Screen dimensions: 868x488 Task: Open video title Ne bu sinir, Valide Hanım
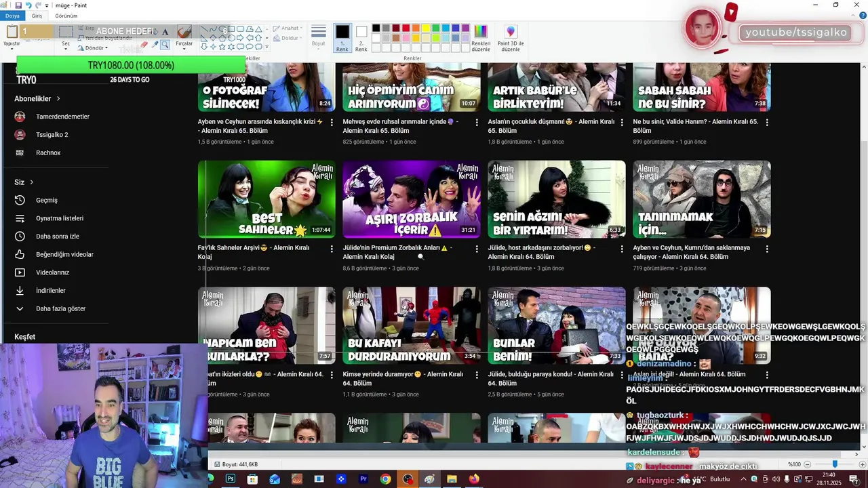click(x=696, y=126)
